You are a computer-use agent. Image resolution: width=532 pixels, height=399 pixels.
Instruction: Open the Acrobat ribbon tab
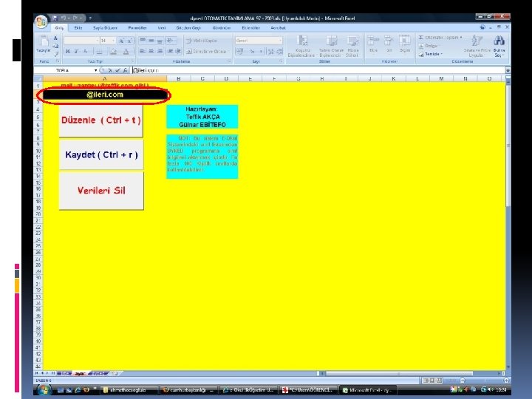coord(278,28)
